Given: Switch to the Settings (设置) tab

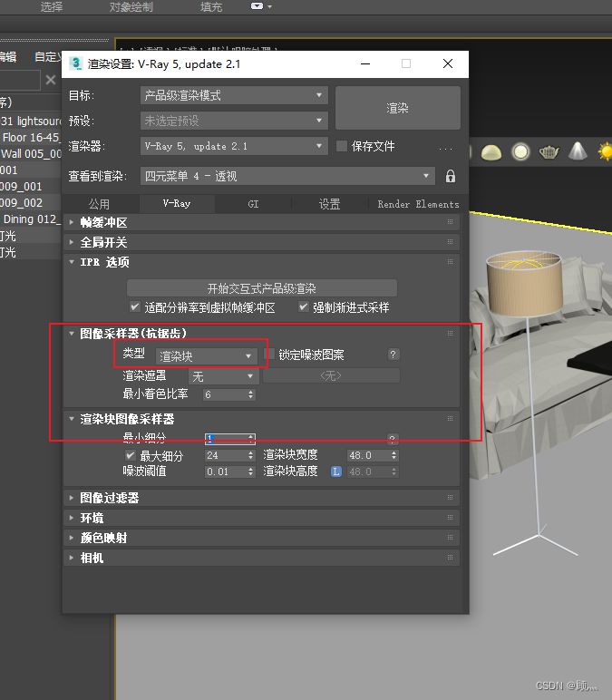Looking at the screenshot, I should pos(329,204).
